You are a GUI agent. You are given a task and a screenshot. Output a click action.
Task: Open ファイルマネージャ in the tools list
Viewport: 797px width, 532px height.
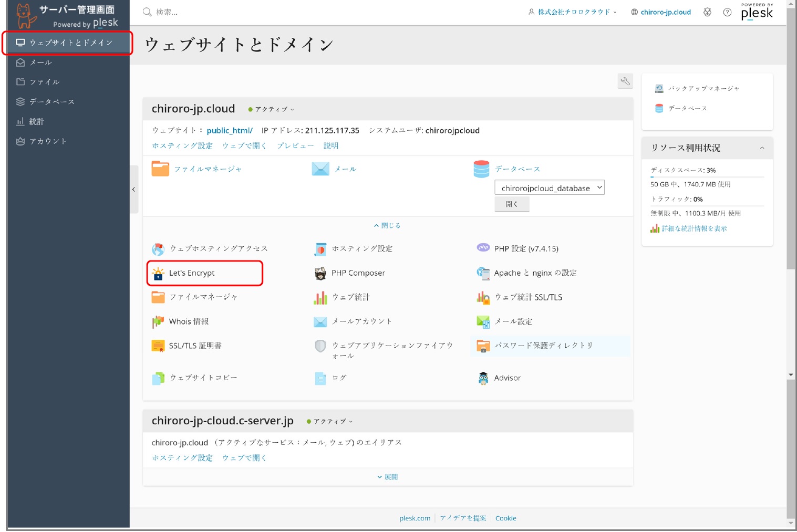tap(194, 297)
